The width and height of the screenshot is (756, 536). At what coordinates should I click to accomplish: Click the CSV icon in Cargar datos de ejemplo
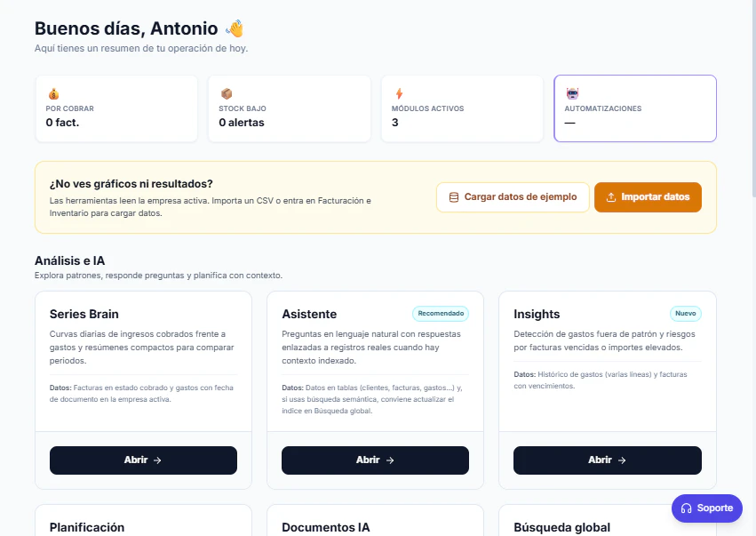(456, 197)
